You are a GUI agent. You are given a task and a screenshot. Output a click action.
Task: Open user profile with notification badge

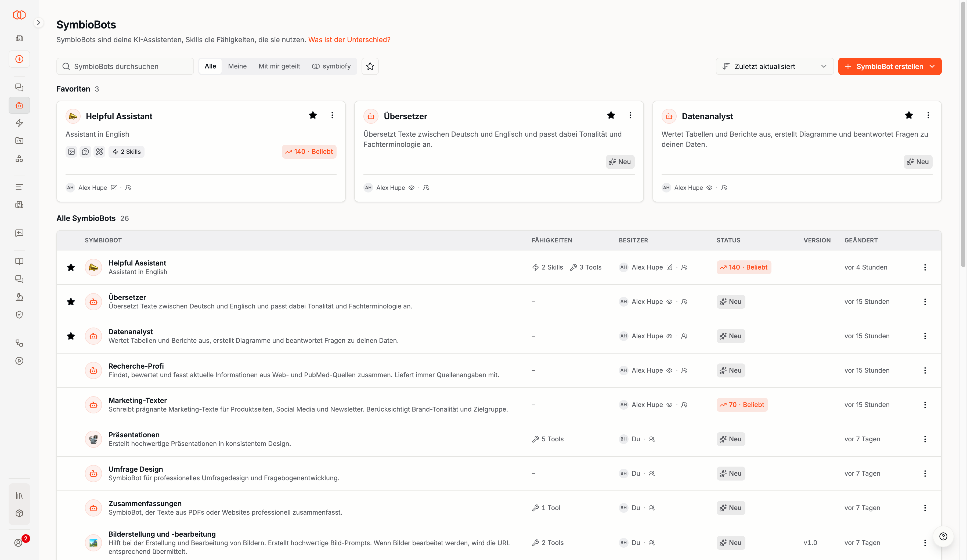point(19,542)
